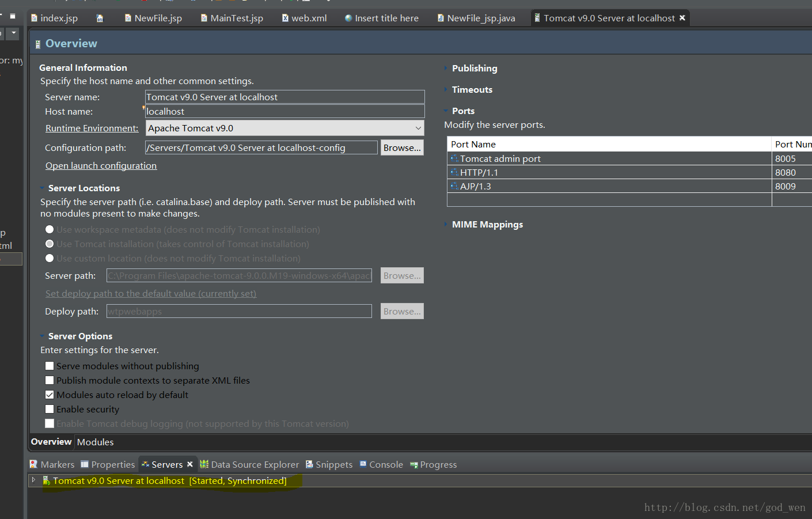
Task: Click the port number cell 8009
Action: click(x=791, y=186)
